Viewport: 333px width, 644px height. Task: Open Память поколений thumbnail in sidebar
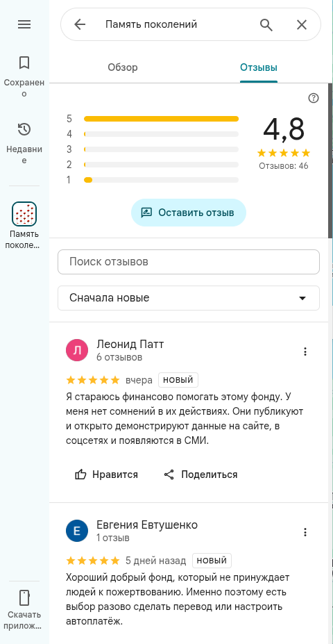point(24,213)
